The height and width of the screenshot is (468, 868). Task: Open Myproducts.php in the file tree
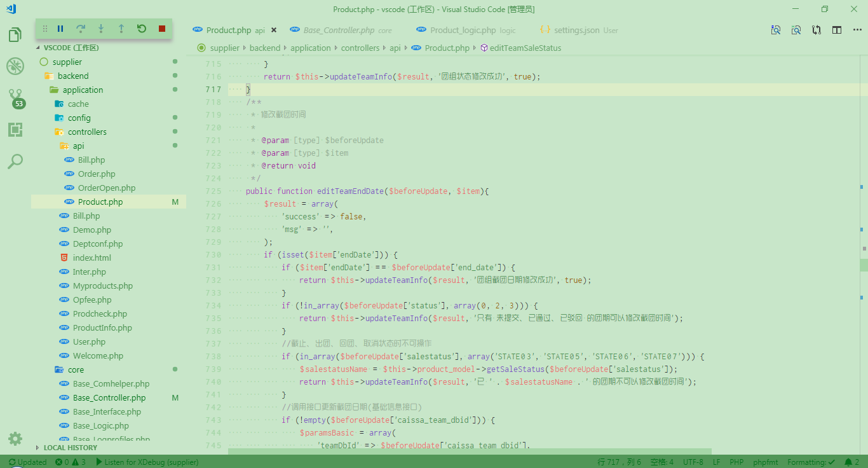pyautogui.click(x=102, y=286)
